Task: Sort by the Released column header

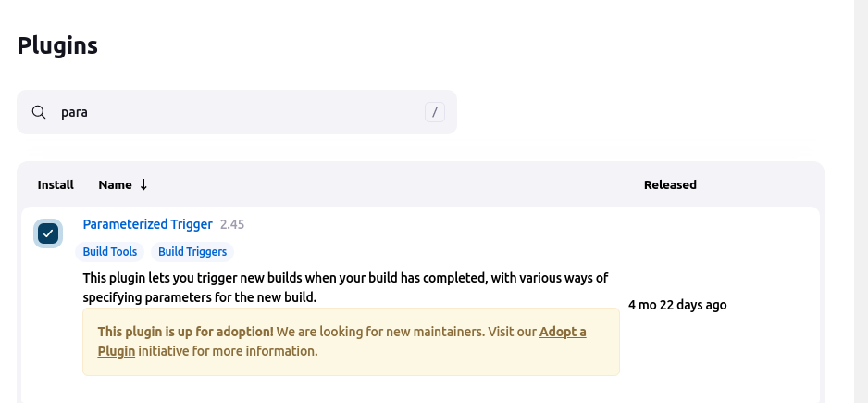Action: pyautogui.click(x=670, y=184)
